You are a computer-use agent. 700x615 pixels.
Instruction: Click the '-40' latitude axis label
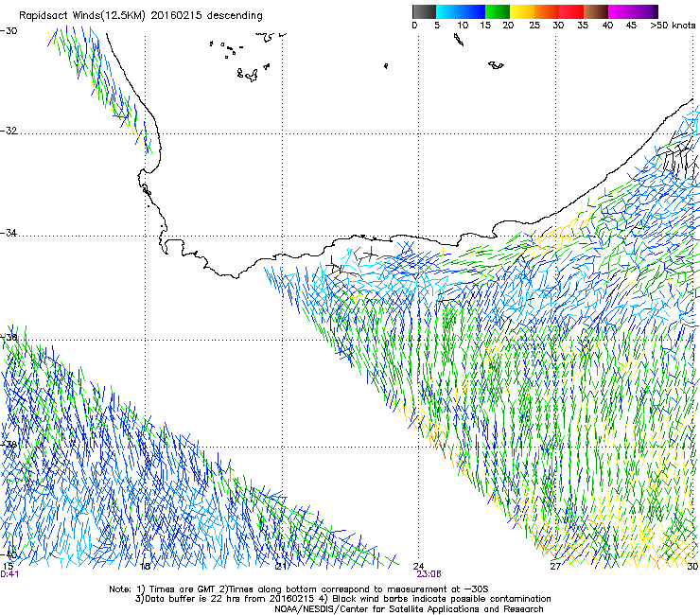(x=9, y=554)
